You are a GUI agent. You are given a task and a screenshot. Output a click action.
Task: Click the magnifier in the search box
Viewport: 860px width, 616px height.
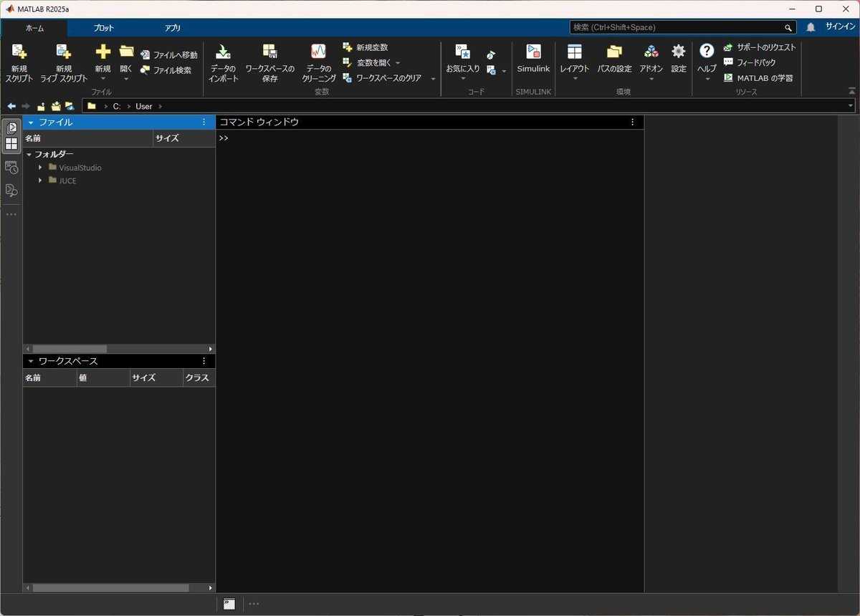[788, 28]
